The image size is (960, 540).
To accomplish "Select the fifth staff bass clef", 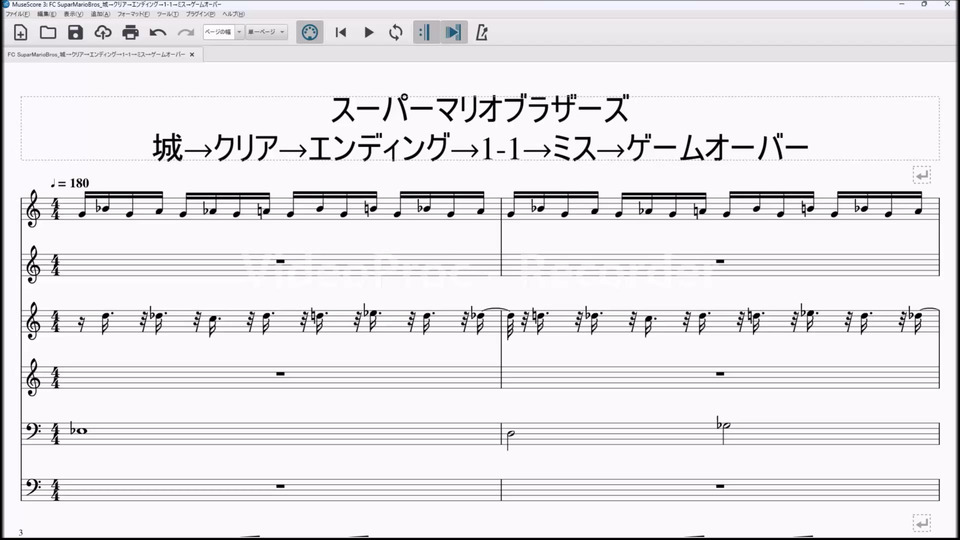I will [x=33, y=431].
